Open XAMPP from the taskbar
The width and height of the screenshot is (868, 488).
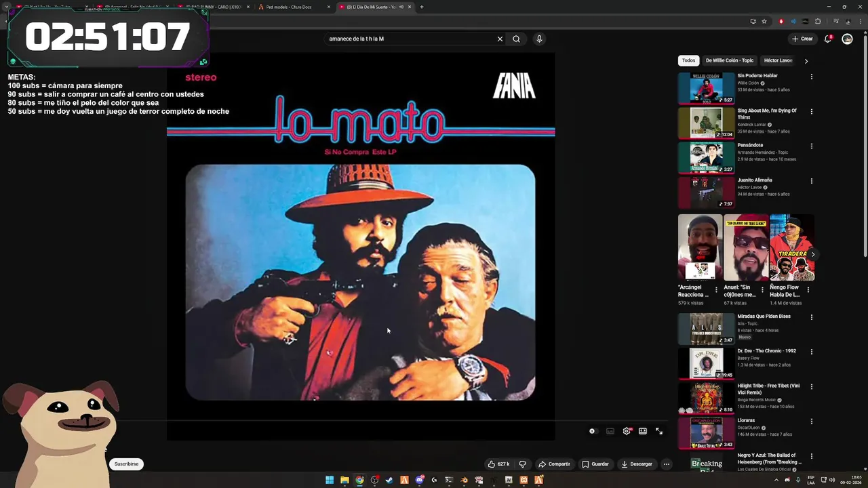524,480
